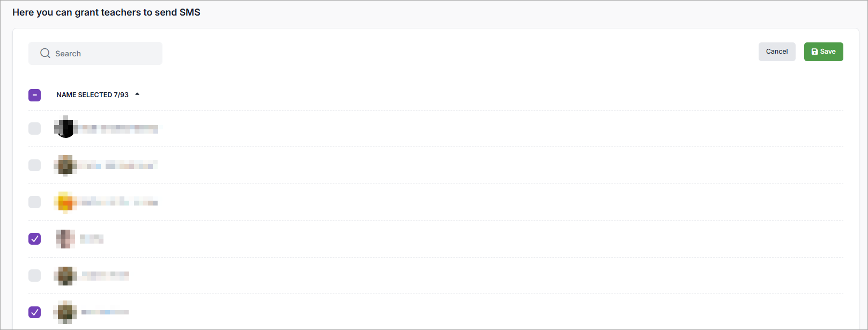The image size is (868, 330).
Task: Click the floppy disk icon on Save
Action: point(815,52)
